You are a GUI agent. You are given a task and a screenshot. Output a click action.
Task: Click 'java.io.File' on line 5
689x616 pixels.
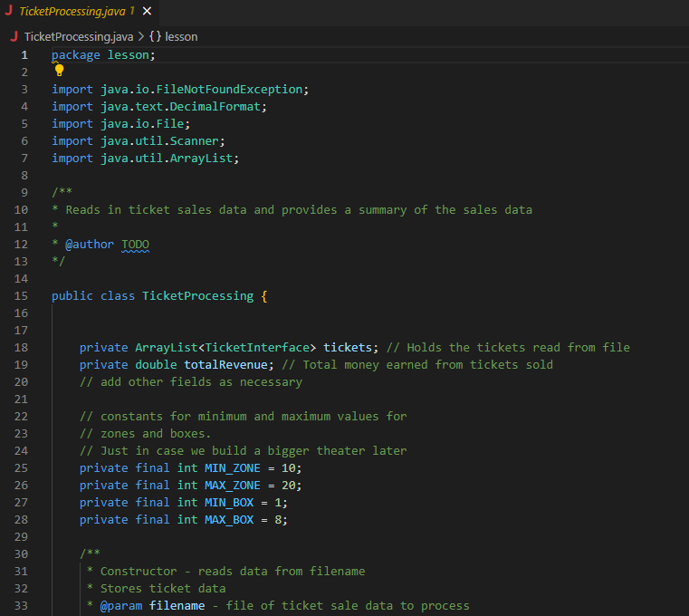(x=142, y=123)
